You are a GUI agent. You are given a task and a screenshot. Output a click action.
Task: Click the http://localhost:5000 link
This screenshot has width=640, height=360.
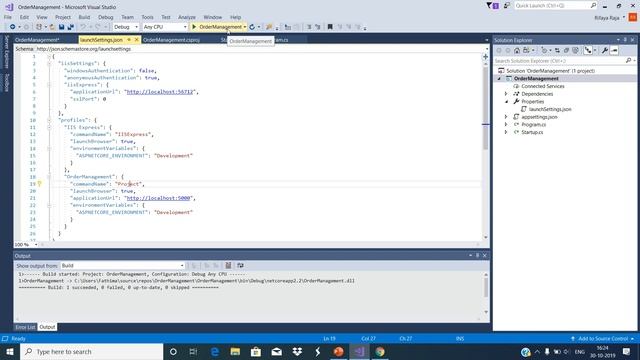[x=158, y=198]
